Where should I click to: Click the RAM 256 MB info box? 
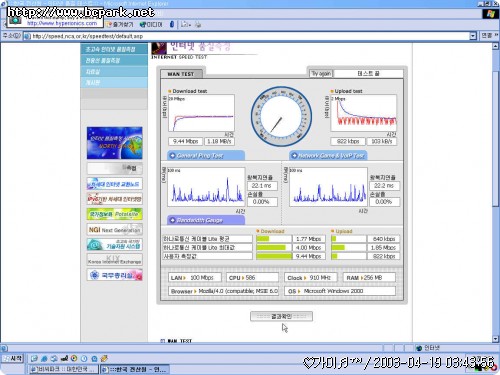click(369, 278)
